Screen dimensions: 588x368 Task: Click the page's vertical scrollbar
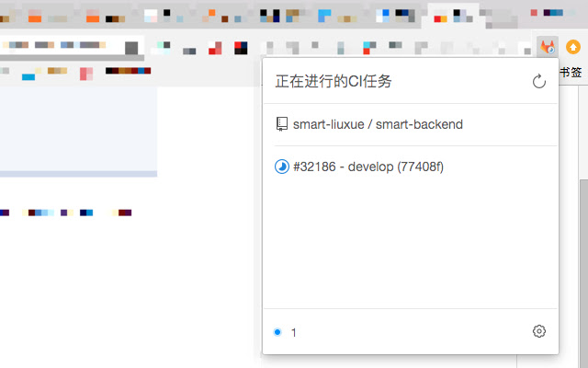point(583,273)
